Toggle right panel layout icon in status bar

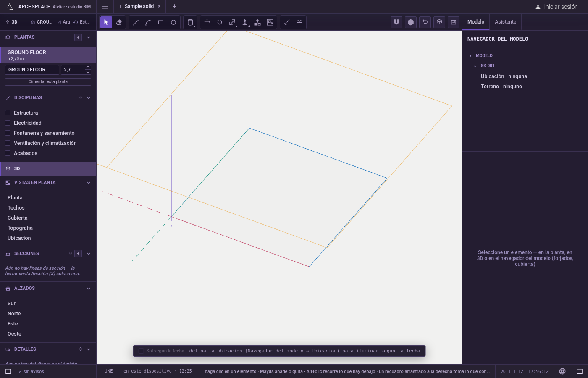click(x=580, y=371)
